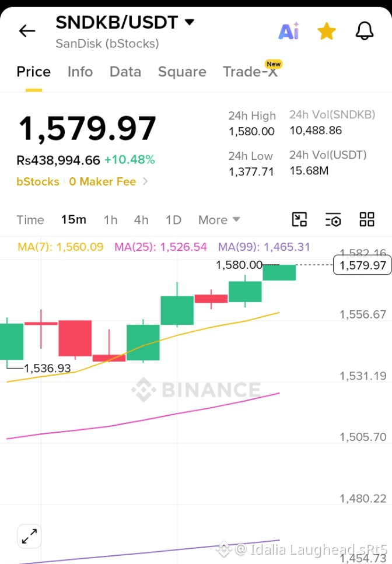The width and height of the screenshot is (392, 564).
Task: Click the MA(99): 1,465.31 indicator label
Action: (x=264, y=247)
